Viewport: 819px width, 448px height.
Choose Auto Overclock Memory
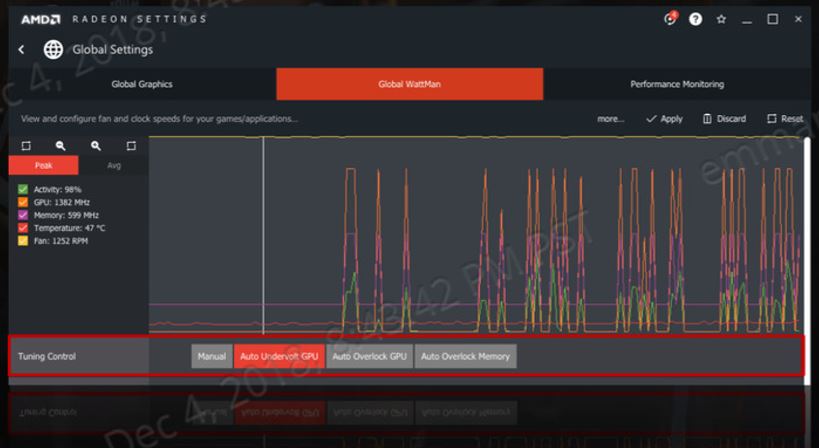point(465,356)
